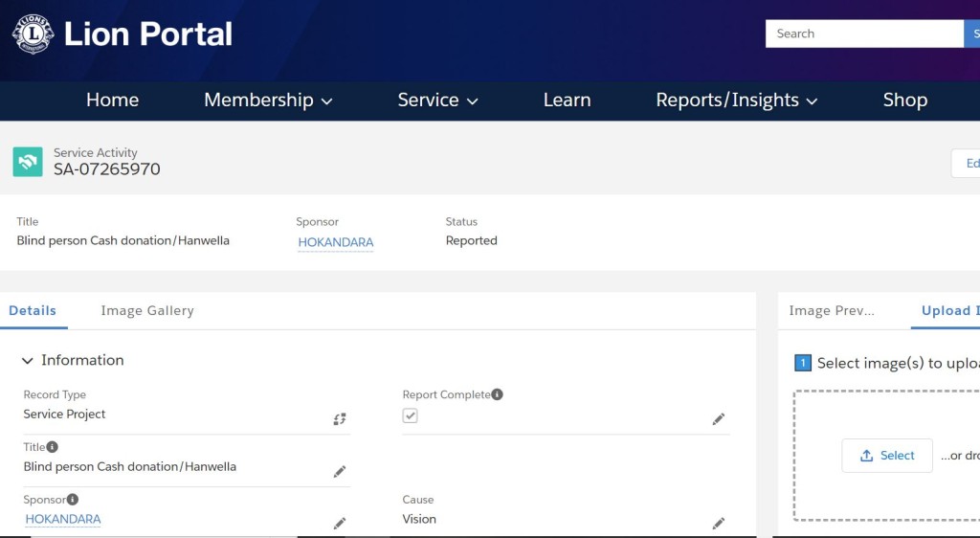Click the blue search submit button
Image resolution: width=980 pixels, height=538 pixels.
(x=972, y=34)
